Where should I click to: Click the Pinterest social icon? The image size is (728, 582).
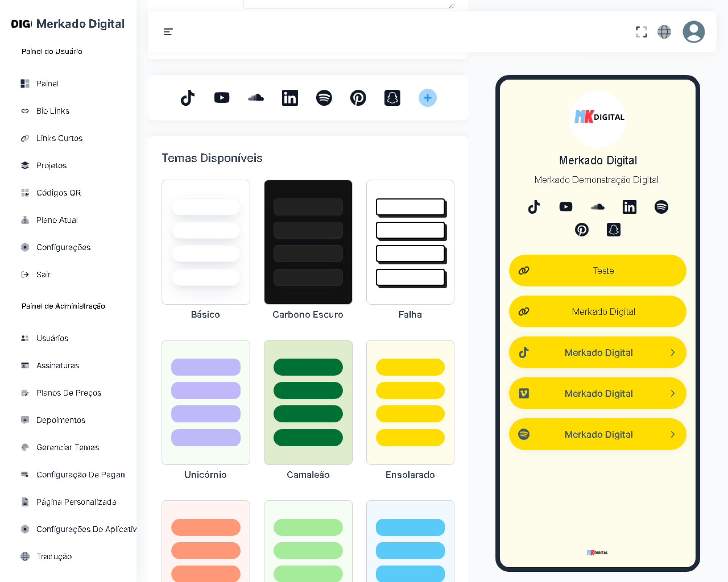[358, 98]
